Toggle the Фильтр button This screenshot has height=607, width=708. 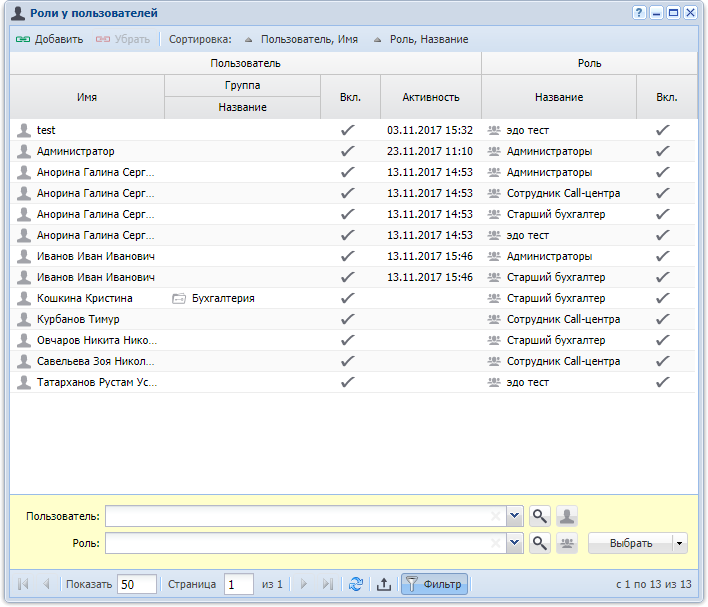434,584
